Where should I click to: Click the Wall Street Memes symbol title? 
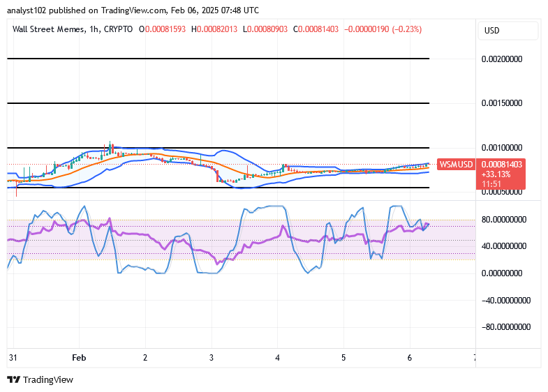[x=48, y=29]
